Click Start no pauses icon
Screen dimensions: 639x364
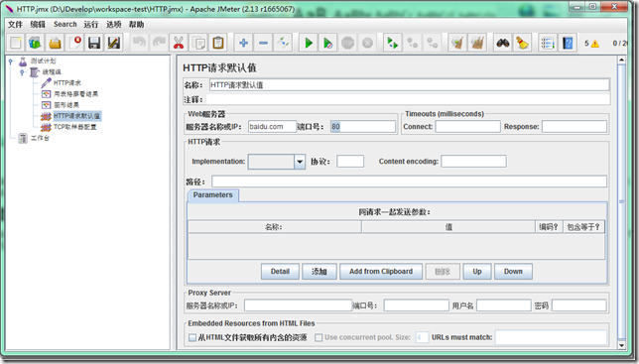[328, 43]
